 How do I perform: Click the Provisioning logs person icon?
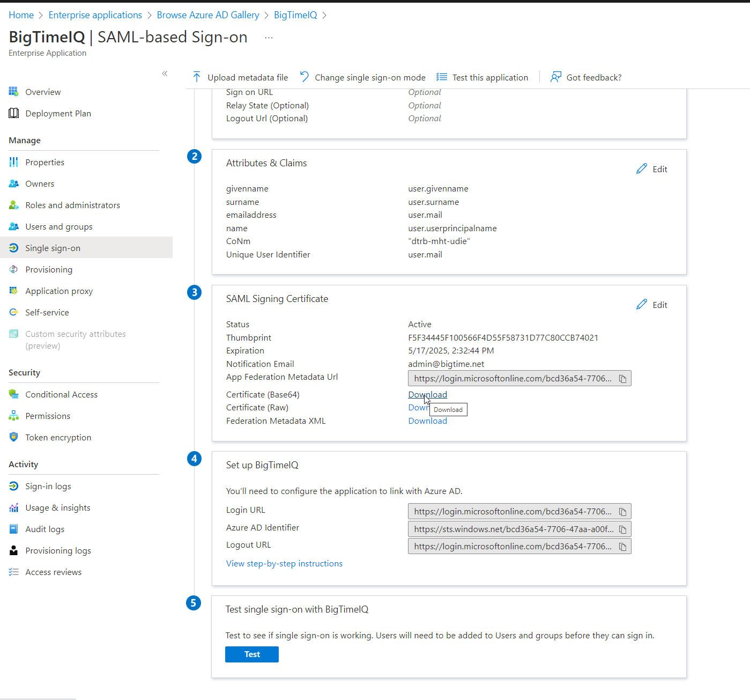(13, 550)
